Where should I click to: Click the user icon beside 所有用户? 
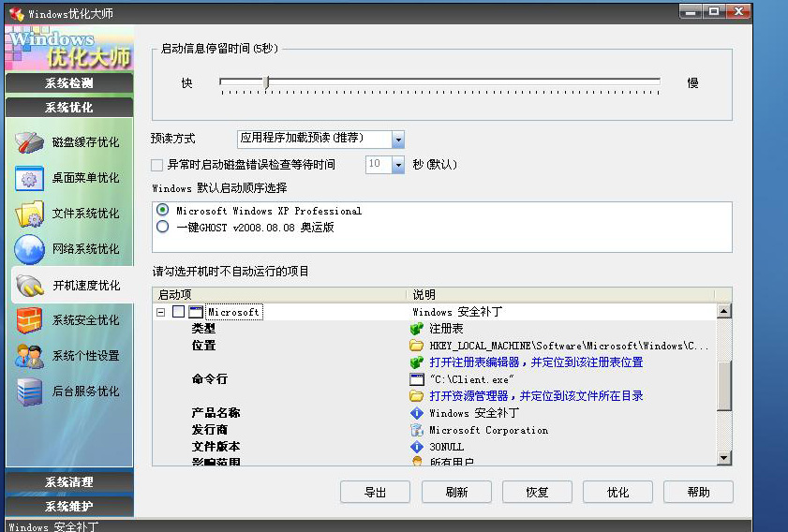pyautogui.click(x=417, y=461)
